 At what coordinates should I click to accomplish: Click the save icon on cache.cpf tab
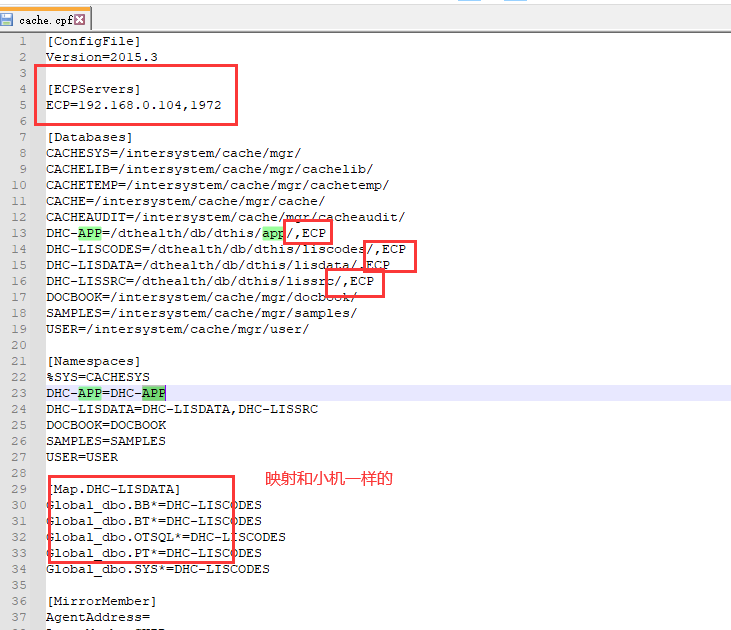point(7,20)
